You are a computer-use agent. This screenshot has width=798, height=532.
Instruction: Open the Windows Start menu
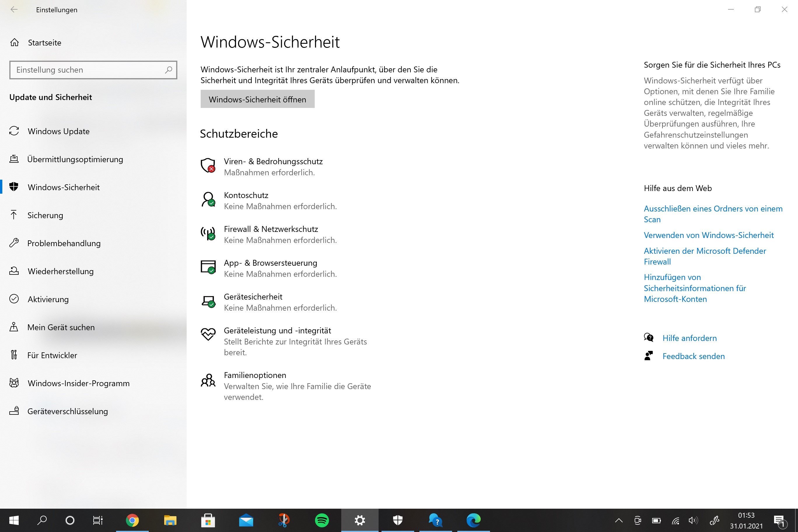pyautogui.click(x=14, y=520)
